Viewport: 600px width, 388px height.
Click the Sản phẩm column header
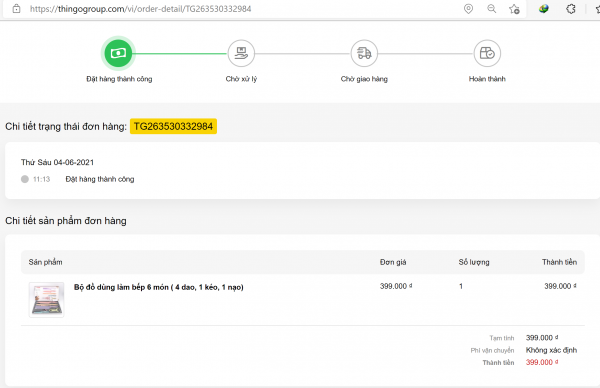pyautogui.click(x=45, y=262)
